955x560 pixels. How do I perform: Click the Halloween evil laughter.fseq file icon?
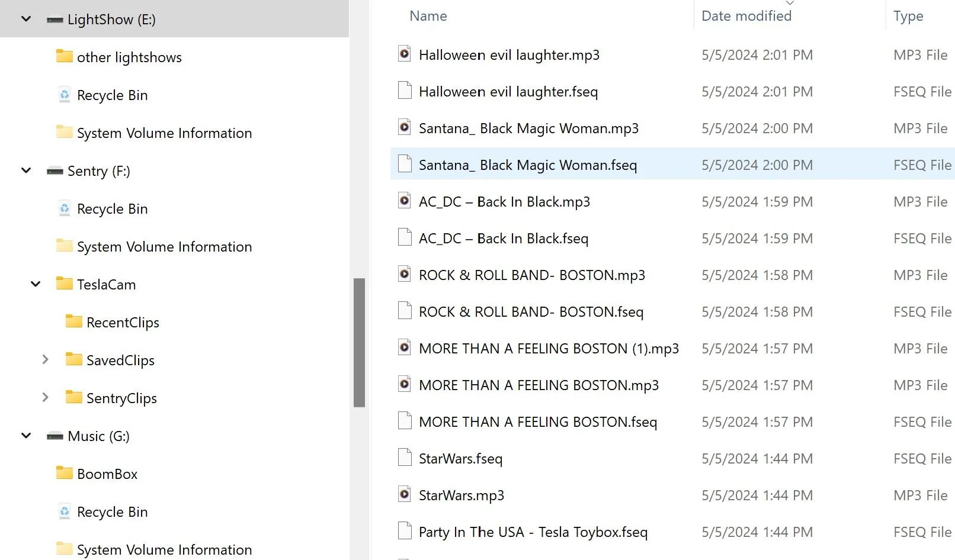click(405, 91)
